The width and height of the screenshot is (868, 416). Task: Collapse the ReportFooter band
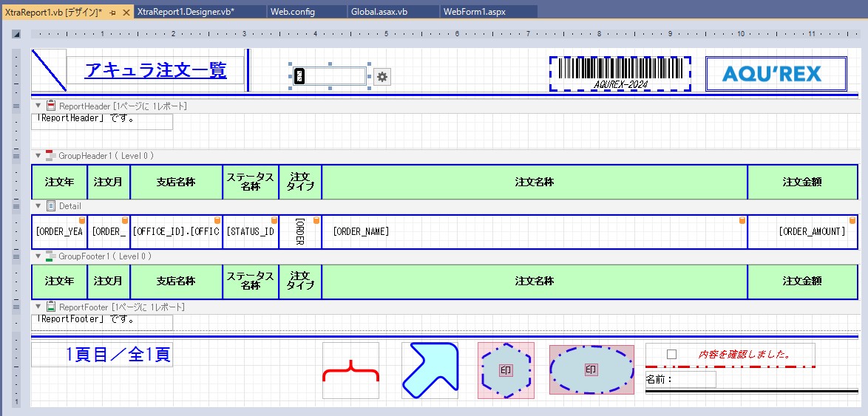(38, 306)
